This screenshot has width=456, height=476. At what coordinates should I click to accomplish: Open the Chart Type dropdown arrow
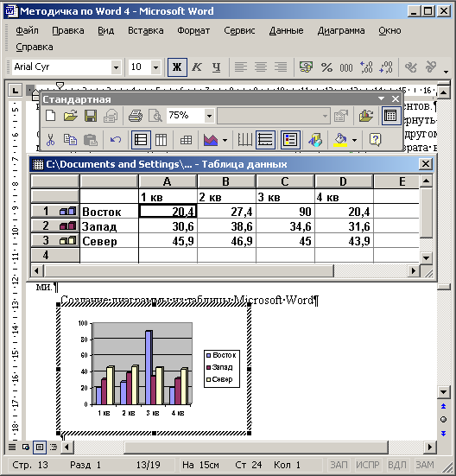pyautogui.click(x=225, y=140)
